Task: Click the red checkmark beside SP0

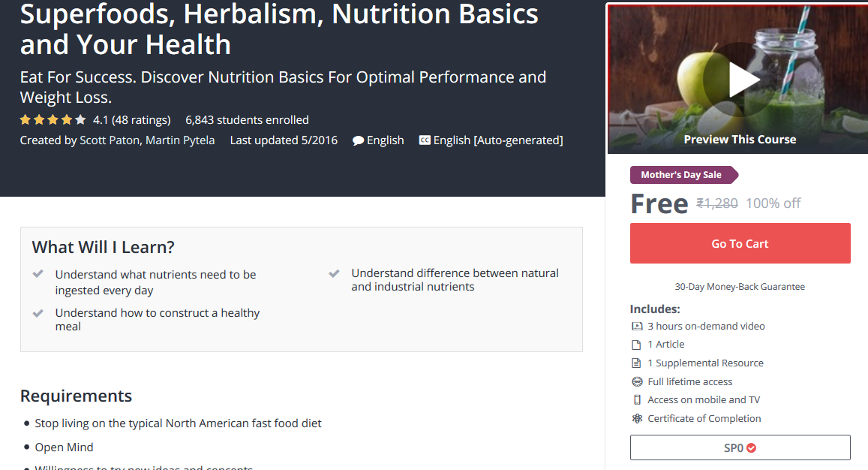Action: point(751,448)
